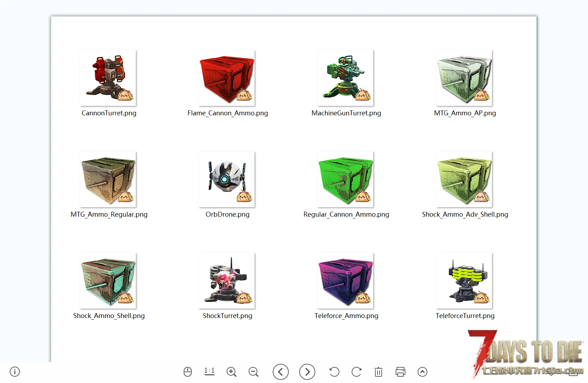Go to the next image
This screenshot has width=588, height=383.
(x=307, y=372)
